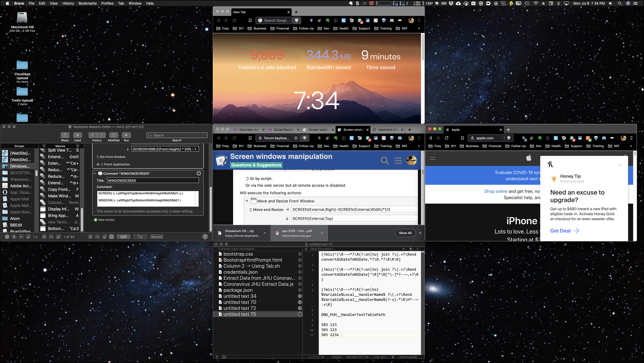Click the Brave shield icon in toolbar
The width and height of the screenshot is (644, 363).
coord(296,20)
